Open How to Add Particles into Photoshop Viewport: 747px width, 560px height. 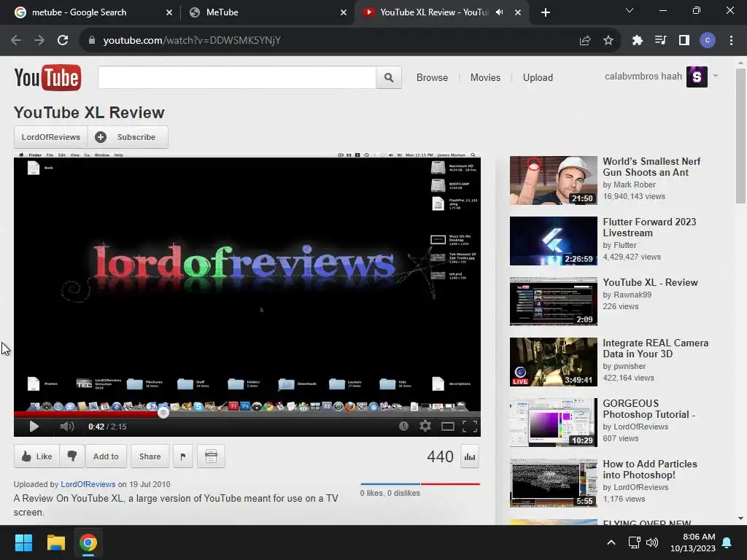pos(650,469)
